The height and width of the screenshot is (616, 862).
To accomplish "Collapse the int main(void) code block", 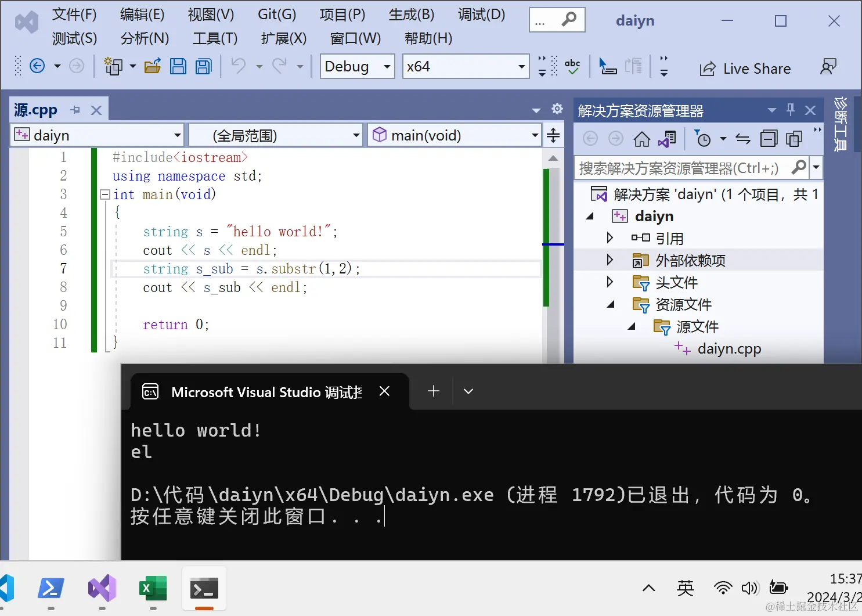I will coord(105,194).
